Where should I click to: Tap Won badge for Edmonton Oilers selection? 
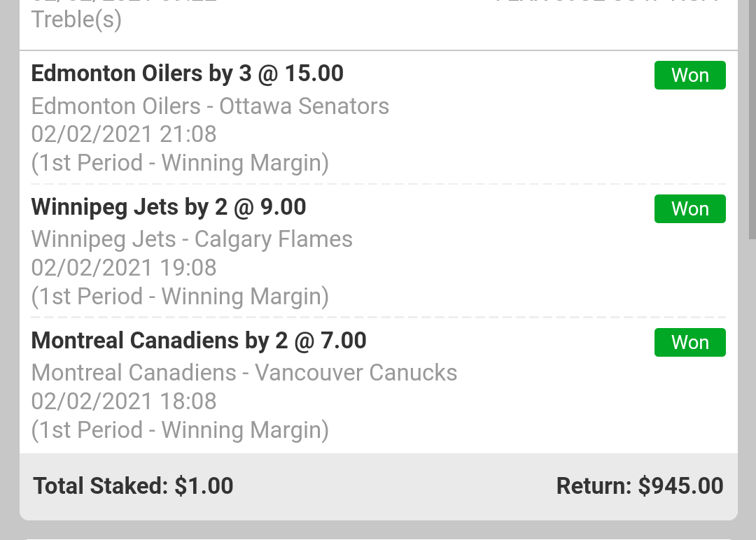click(x=689, y=76)
